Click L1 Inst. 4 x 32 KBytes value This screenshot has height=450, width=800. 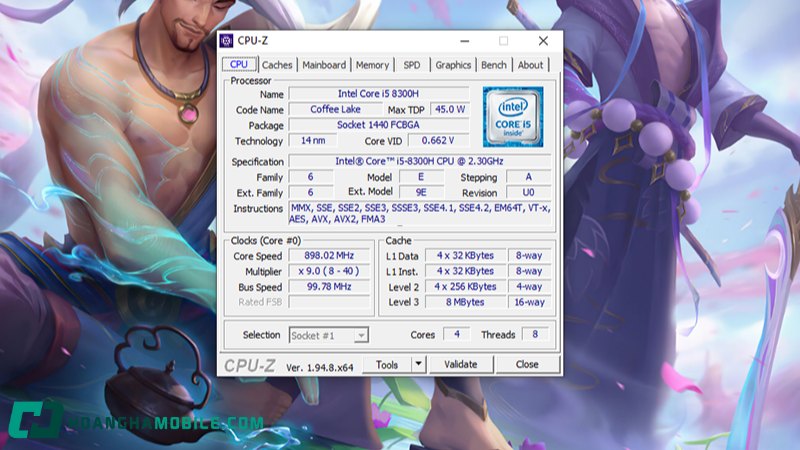click(465, 271)
